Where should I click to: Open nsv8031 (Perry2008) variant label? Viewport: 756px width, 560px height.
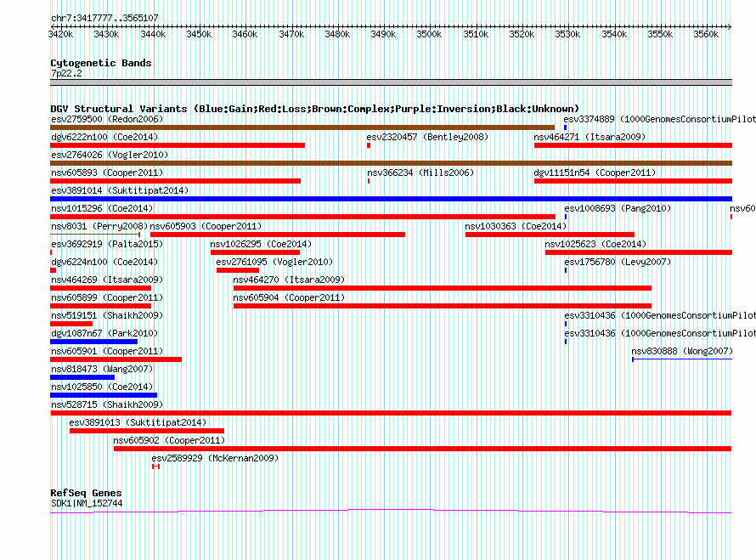point(99,226)
